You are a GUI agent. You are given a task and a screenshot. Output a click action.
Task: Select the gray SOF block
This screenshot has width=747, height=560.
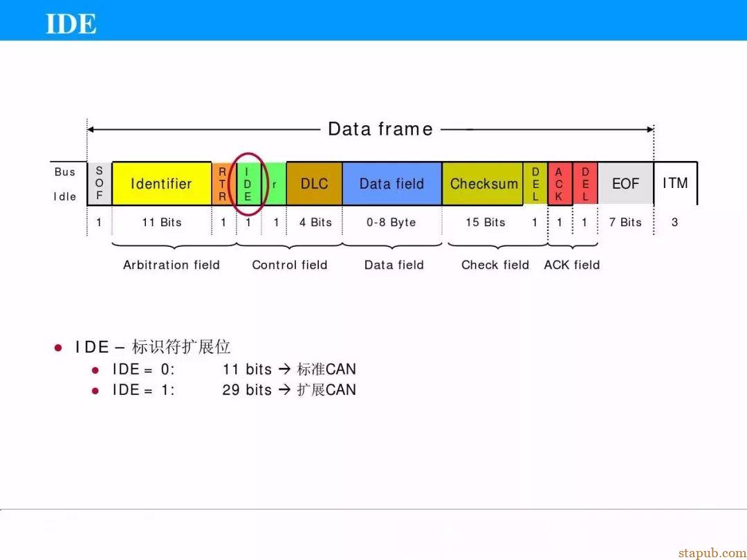[99, 184]
